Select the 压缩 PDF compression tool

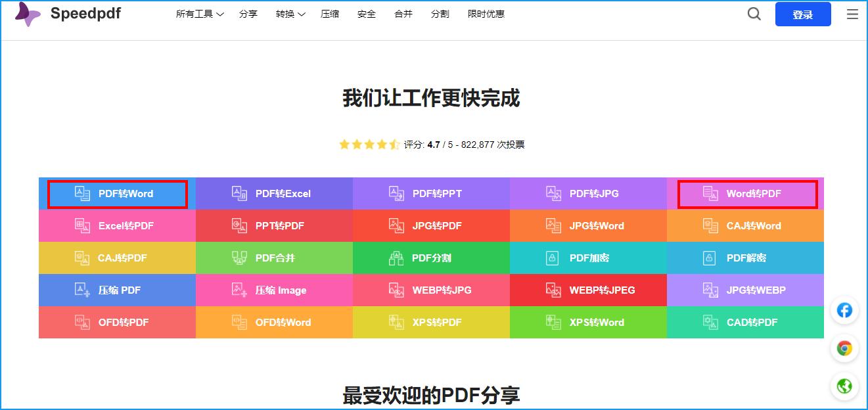point(117,290)
